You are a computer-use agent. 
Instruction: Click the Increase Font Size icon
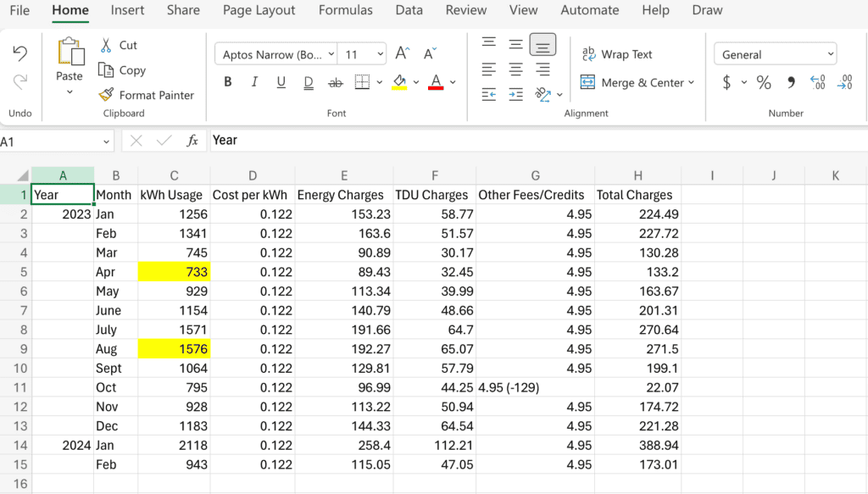tap(401, 51)
